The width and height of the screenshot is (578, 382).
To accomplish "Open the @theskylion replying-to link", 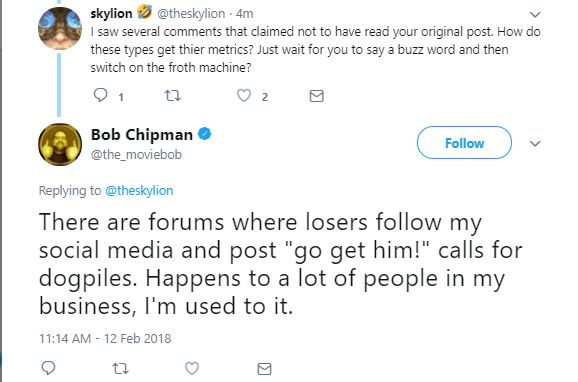I will [139, 191].
